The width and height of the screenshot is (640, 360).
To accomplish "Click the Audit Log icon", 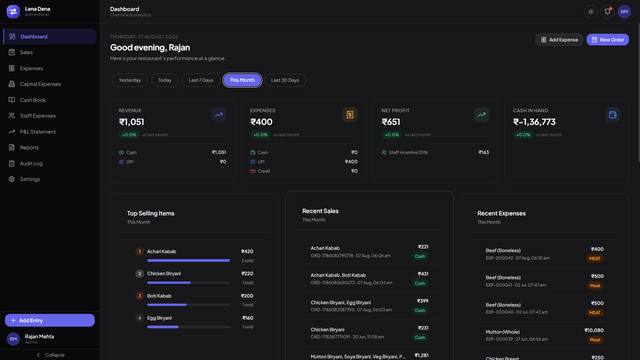I will (11, 163).
